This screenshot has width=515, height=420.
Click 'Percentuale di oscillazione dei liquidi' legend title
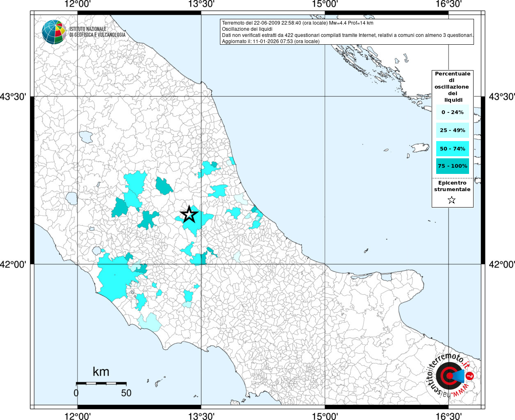click(453, 87)
